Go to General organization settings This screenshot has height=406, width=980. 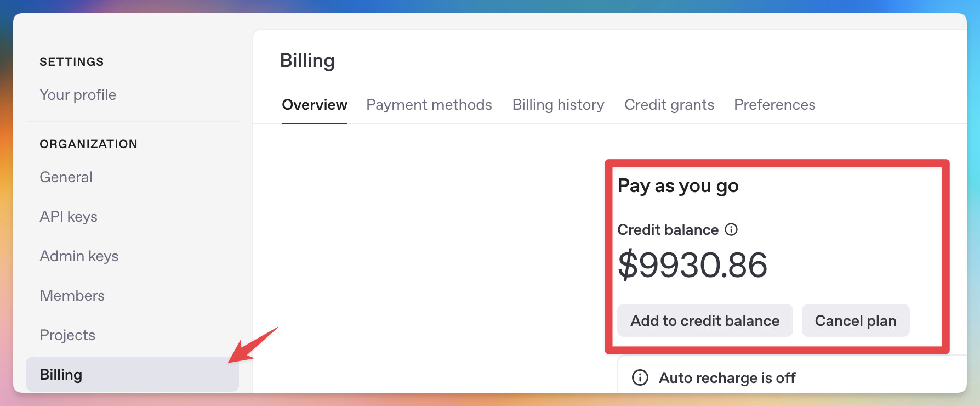pyautogui.click(x=66, y=177)
